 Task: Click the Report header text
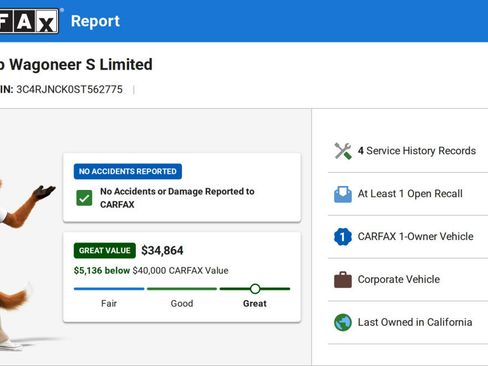[95, 21]
